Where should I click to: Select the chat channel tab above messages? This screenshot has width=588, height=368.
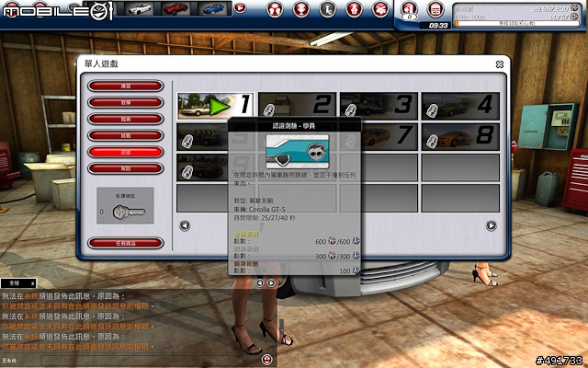coord(18,283)
